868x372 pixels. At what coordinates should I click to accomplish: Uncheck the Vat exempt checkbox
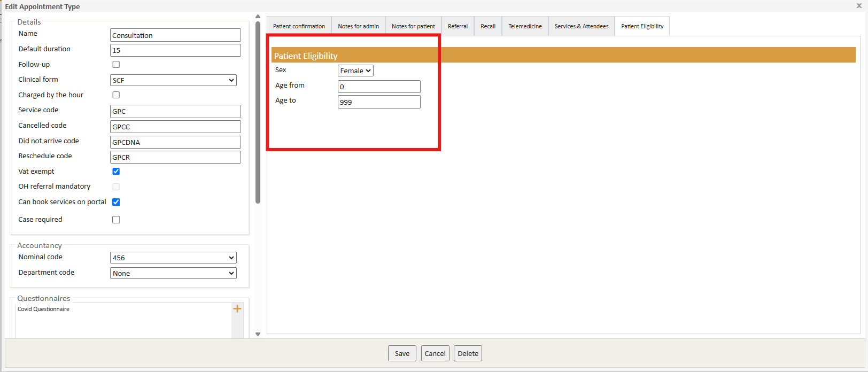click(116, 172)
